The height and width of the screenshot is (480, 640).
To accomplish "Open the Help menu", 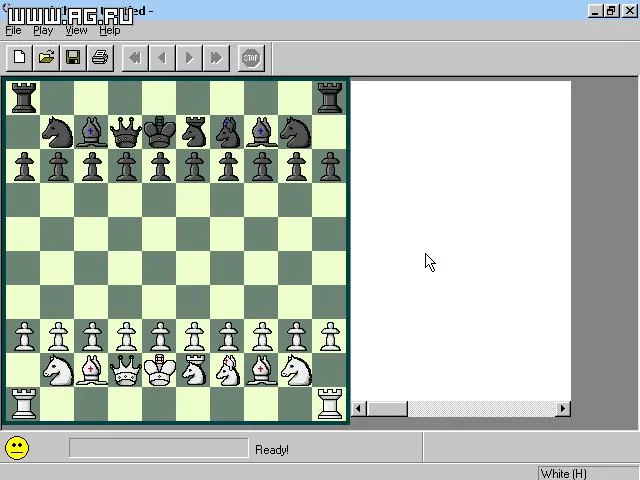I will pyautogui.click(x=109, y=31).
